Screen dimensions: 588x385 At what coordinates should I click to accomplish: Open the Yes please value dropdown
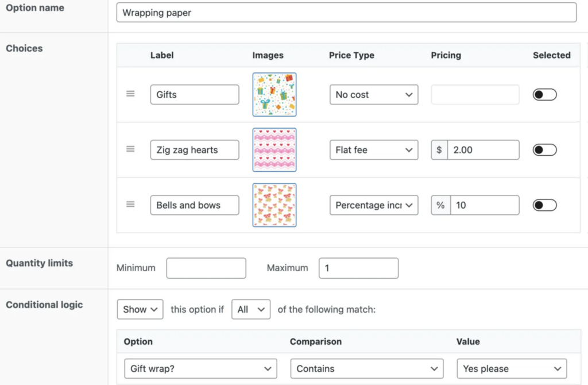[x=512, y=369]
